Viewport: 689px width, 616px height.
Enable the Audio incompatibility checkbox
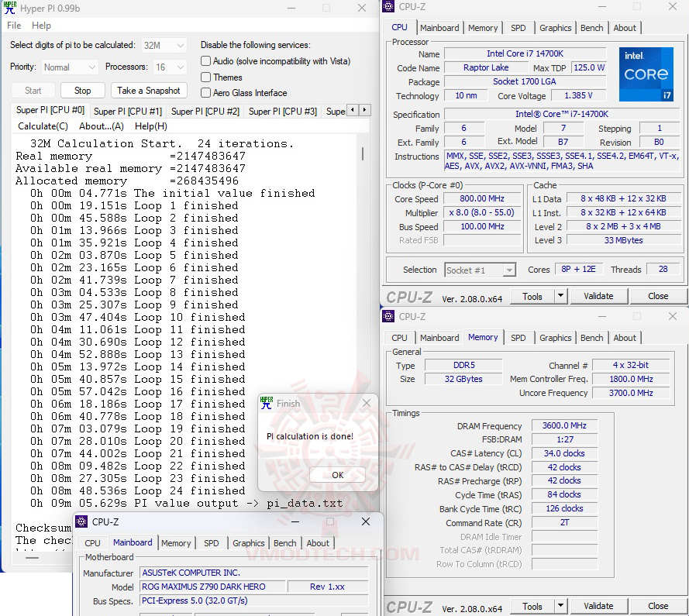click(x=205, y=61)
